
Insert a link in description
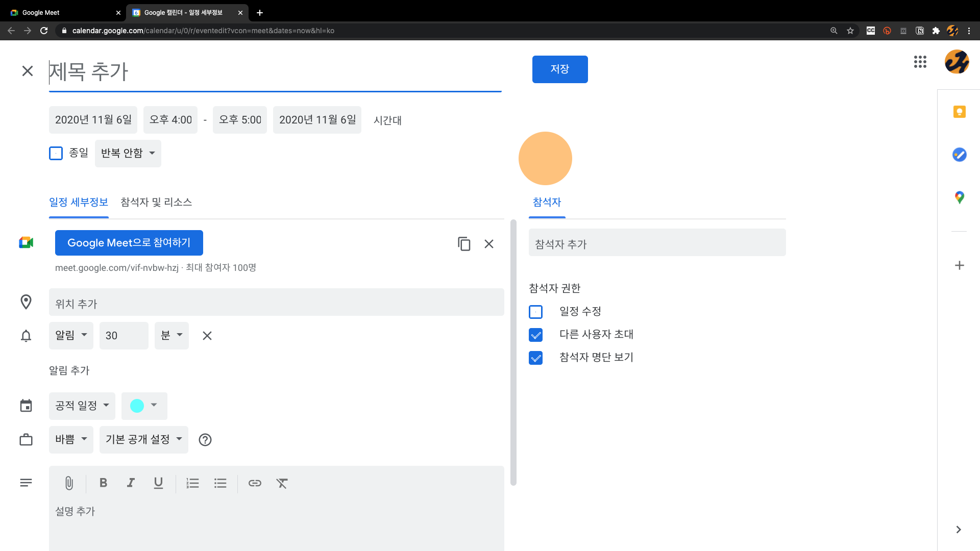pos(255,483)
